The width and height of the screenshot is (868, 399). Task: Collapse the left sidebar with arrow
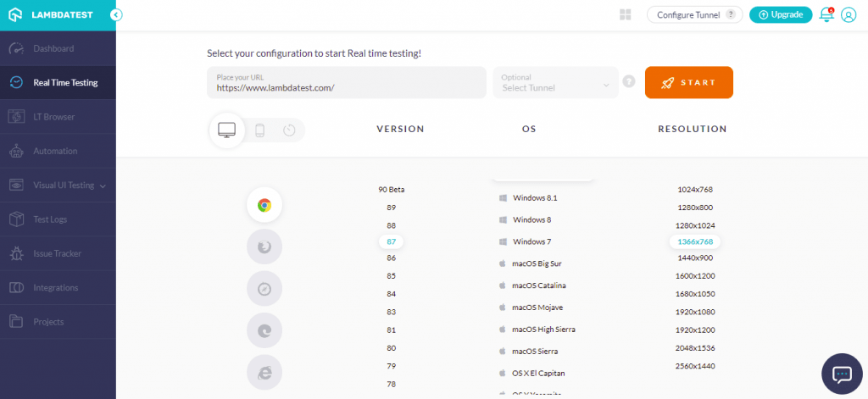pos(116,14)
